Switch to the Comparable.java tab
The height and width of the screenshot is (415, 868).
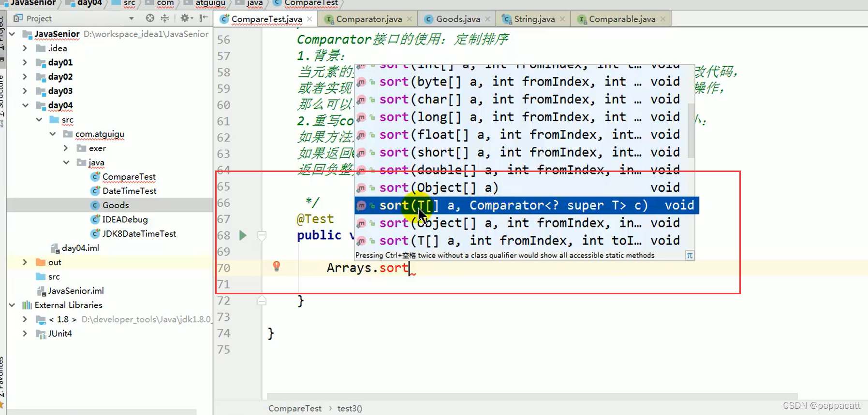622,19
